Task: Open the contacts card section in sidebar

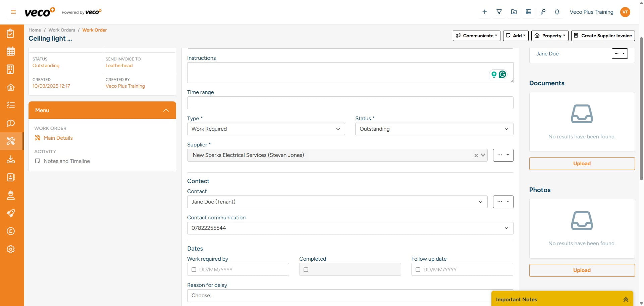Action: pos(10,177)
